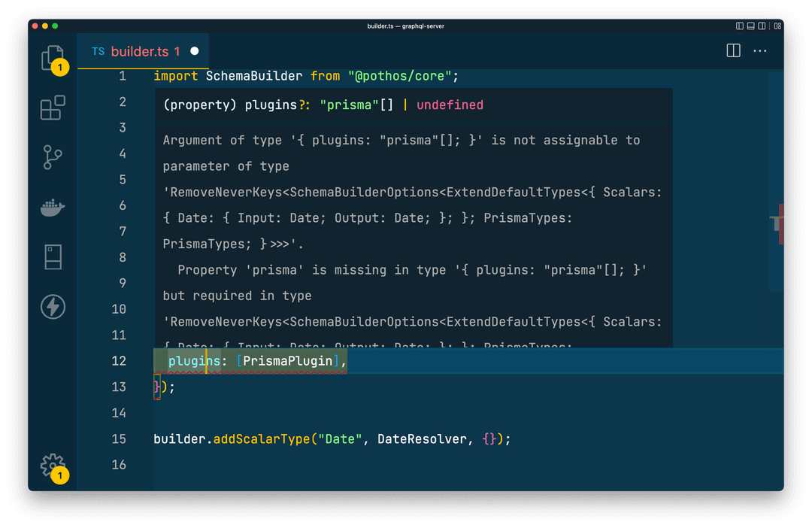Screen dimensions: 812x528
Task: Open the Source Control view
Action: (x=53, y=157)
